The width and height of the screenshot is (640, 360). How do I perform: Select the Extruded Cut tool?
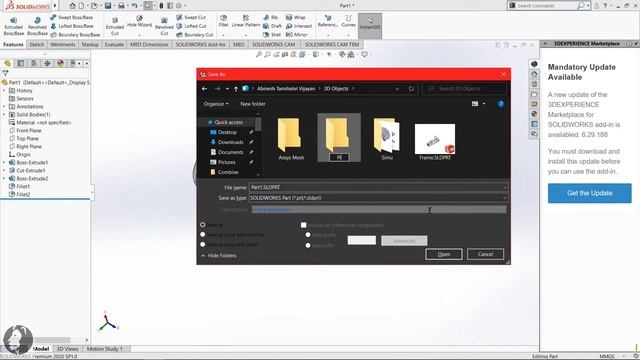point(115,27)
